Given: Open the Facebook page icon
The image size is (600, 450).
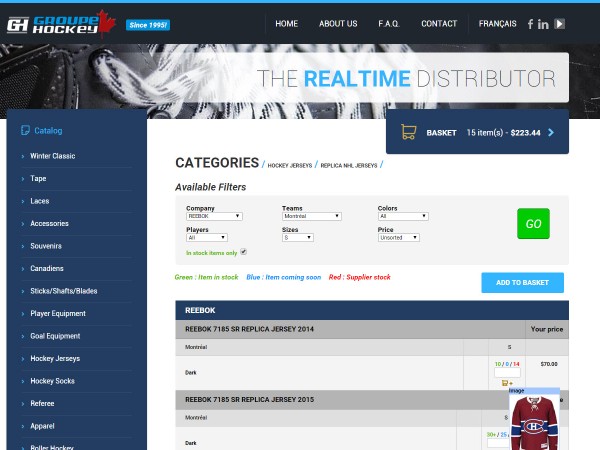Looking at the screenshot, I should point(530,24).
